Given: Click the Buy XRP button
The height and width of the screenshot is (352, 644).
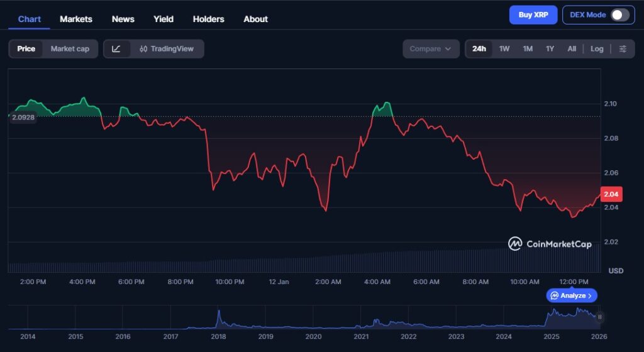Looking at the screenshot, I should coord(533,14).
